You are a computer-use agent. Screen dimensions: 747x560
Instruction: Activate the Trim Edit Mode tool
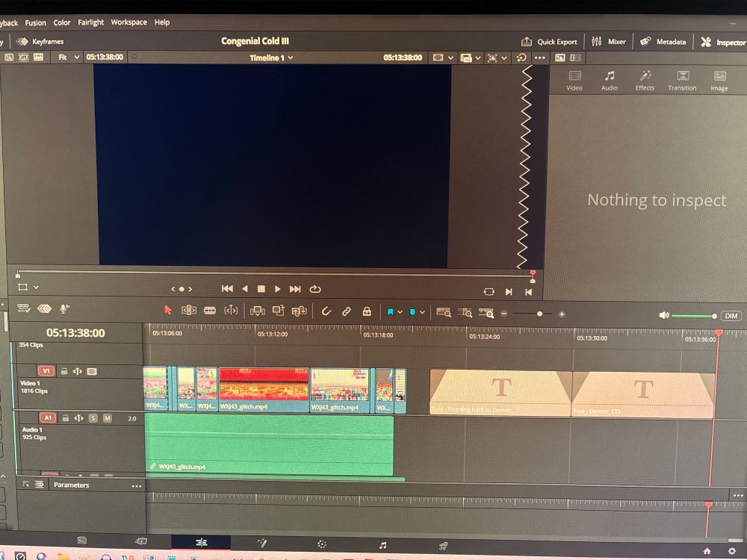point(189,311)
